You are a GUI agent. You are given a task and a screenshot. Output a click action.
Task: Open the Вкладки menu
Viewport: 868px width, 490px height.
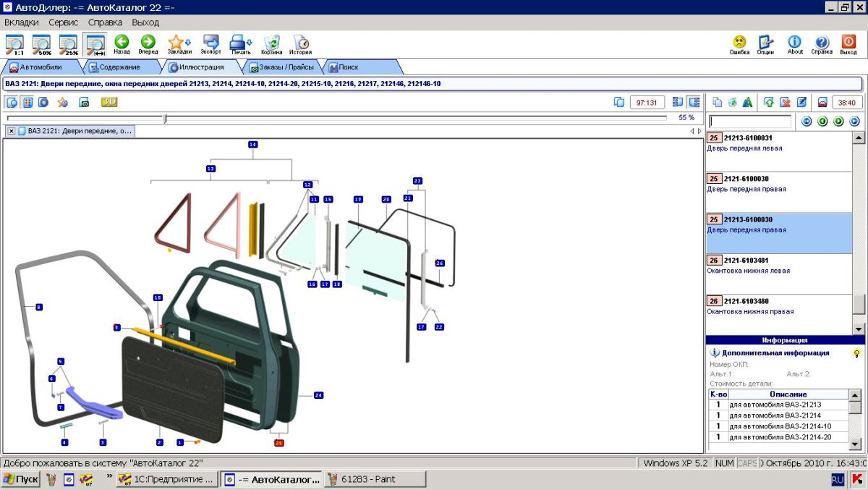22,22
